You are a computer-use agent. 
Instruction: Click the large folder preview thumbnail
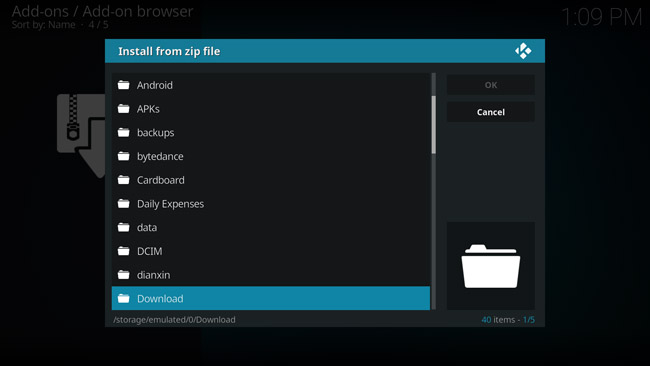pyautogui.click(x=491, y=266)
